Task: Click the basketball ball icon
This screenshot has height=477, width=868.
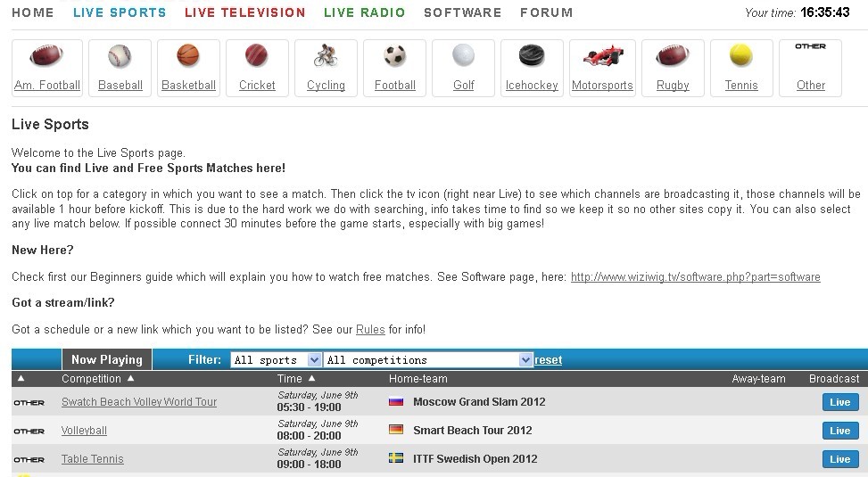Action: click(188, 55)
